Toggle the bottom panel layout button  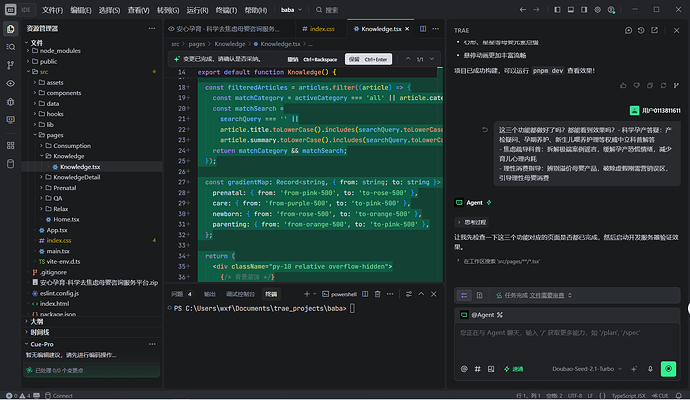click(x=571, y=10)
